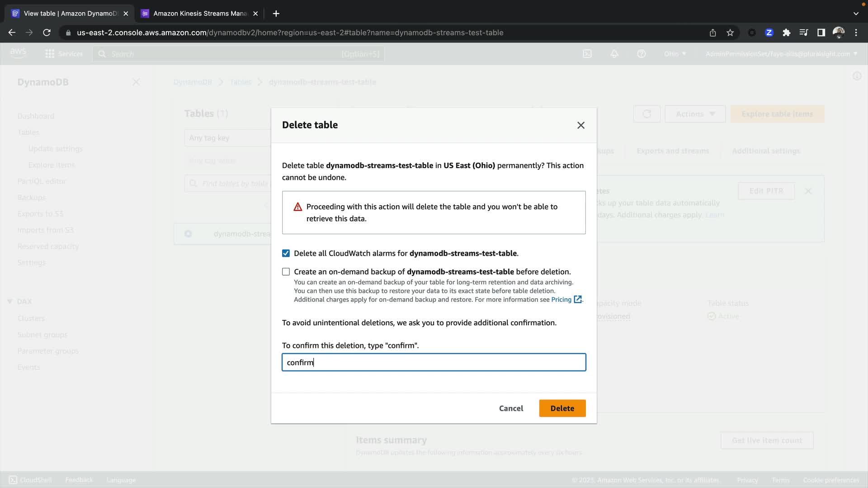
Task: Collapse the DAX sidebar section
Action: click(x=10, y=301)
